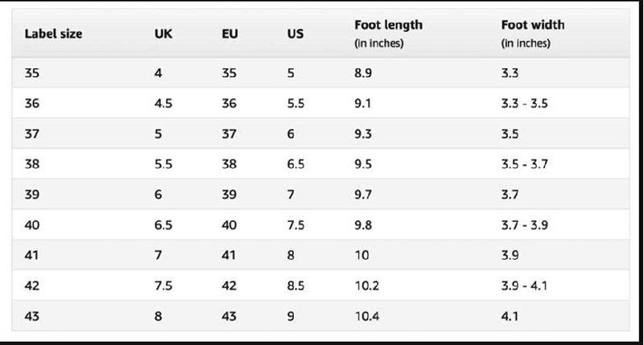This screenshot has width=644, height=345.
Task: Click the Foot width column header
Action: click(x=533, y=33)
